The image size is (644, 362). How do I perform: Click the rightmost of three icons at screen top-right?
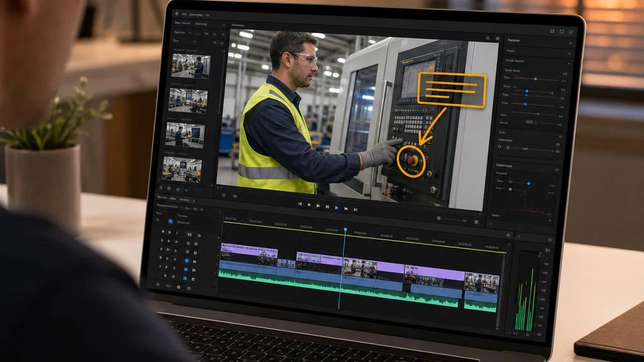click(x=571, y=31)
